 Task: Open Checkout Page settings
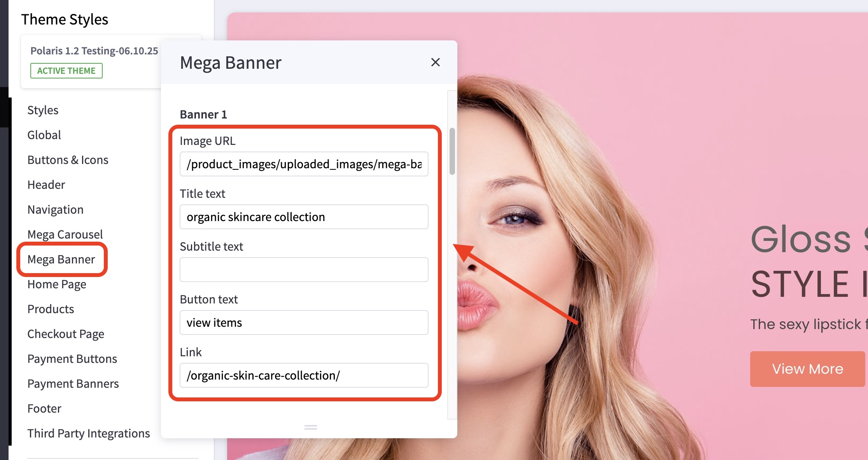[x=66, y=334]
